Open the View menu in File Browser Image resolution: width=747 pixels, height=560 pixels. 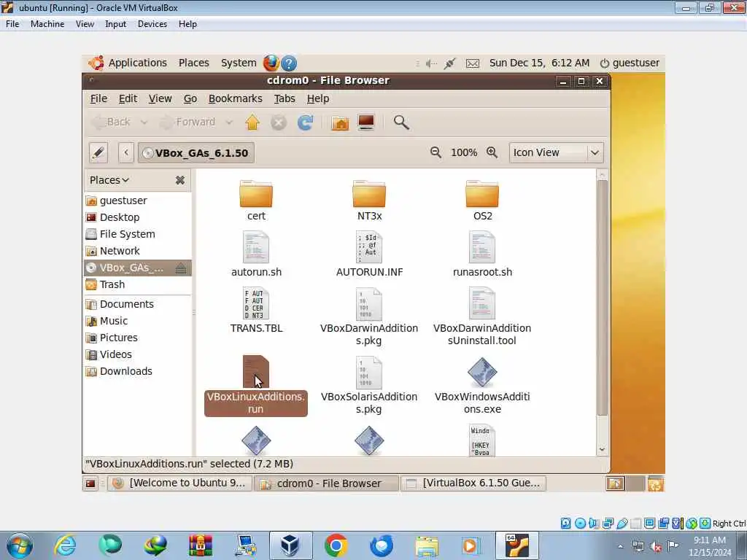(x=160, y=98)
